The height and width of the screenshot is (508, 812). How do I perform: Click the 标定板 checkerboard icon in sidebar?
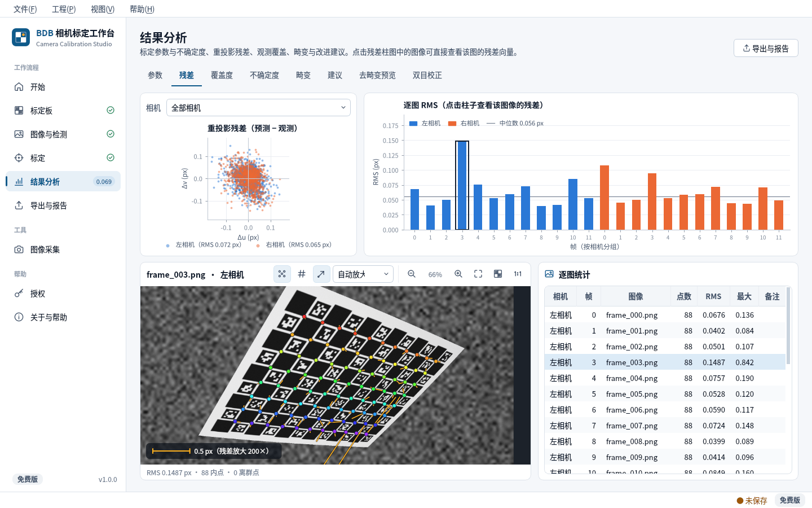pos(19,111)
